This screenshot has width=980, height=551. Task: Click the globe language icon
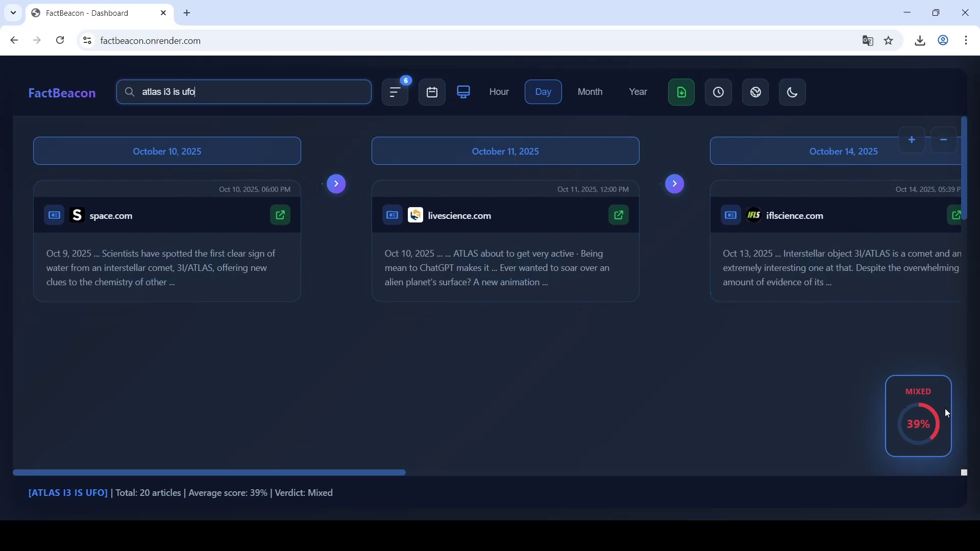pos(756,92)
